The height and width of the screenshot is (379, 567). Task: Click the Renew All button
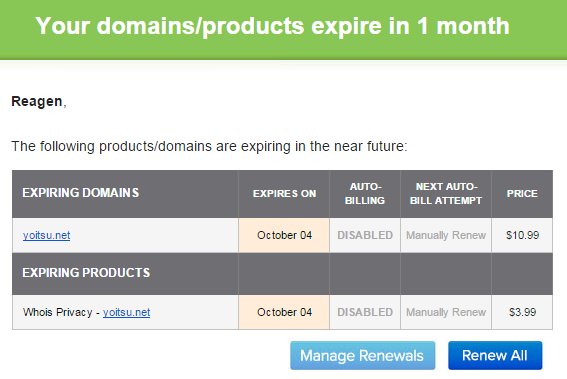(495, 355)
